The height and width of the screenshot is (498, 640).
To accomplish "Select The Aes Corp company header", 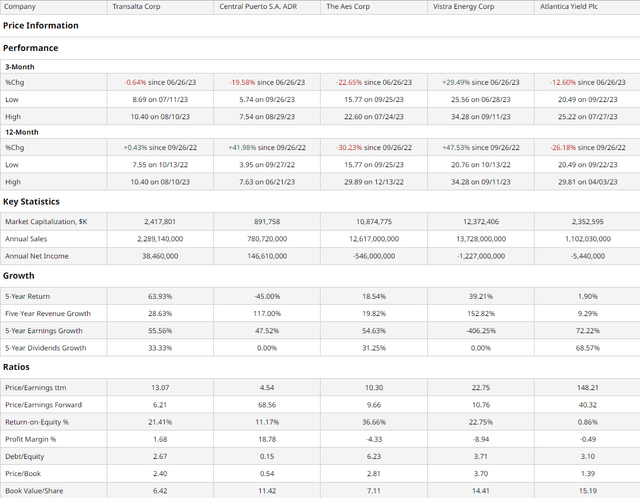I will 348,7.
